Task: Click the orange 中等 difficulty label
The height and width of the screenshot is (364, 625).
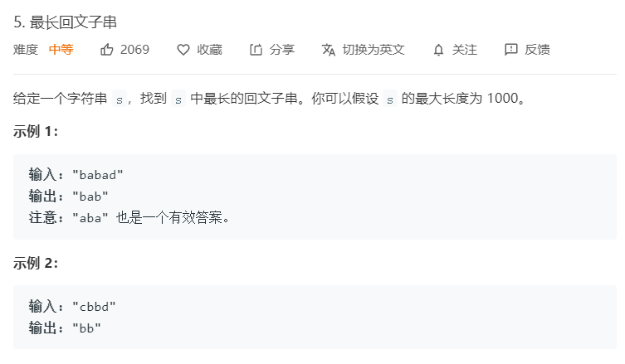Action: pyautogui.click(x=61, y=50)
